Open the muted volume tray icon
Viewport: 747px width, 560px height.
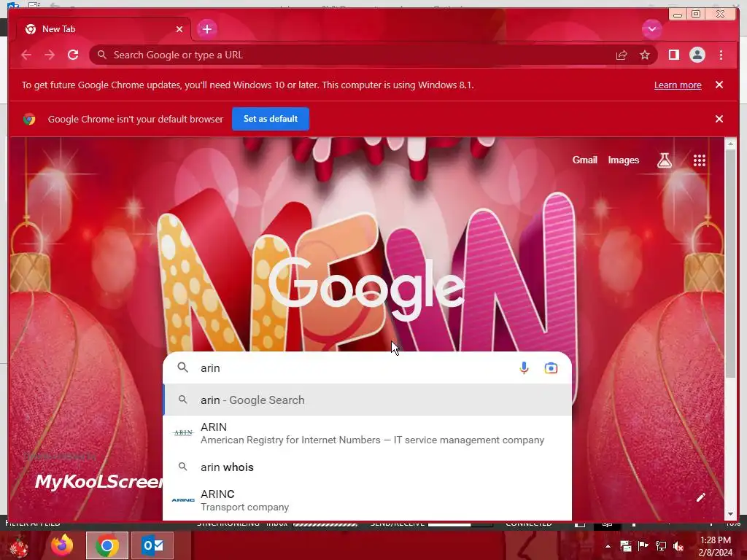(678, 546)
